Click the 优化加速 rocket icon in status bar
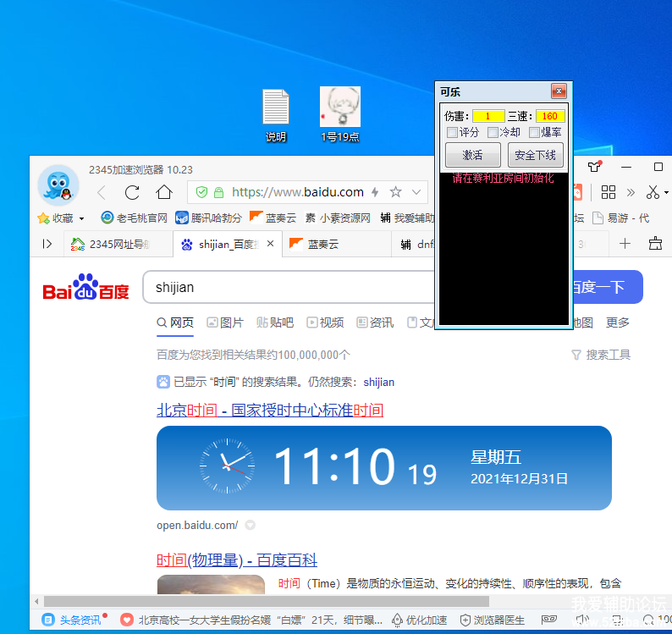Screen dimensions: 672x634 (398, 620)
